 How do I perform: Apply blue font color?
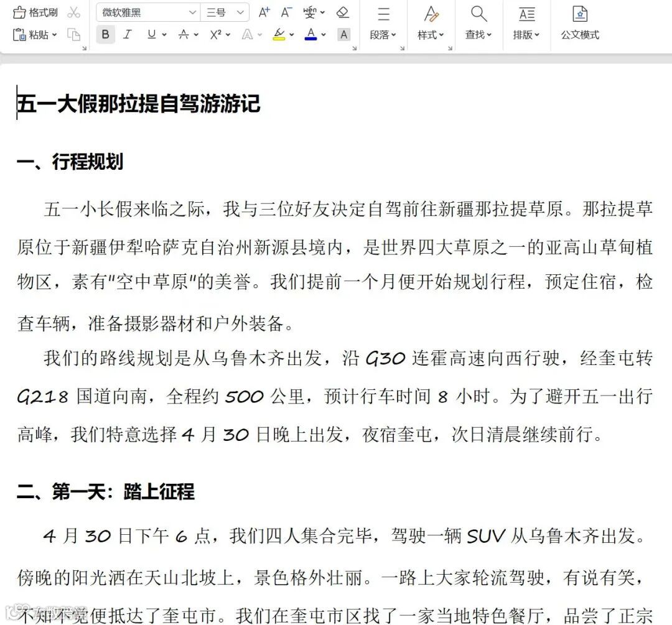(310, 34)
